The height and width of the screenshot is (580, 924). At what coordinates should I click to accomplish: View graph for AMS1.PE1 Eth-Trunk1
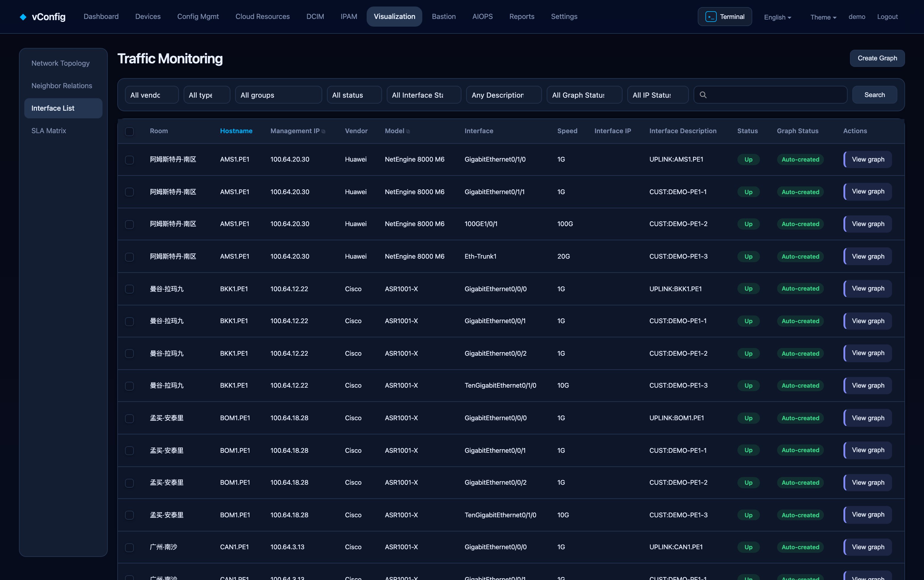pos(868,257)
